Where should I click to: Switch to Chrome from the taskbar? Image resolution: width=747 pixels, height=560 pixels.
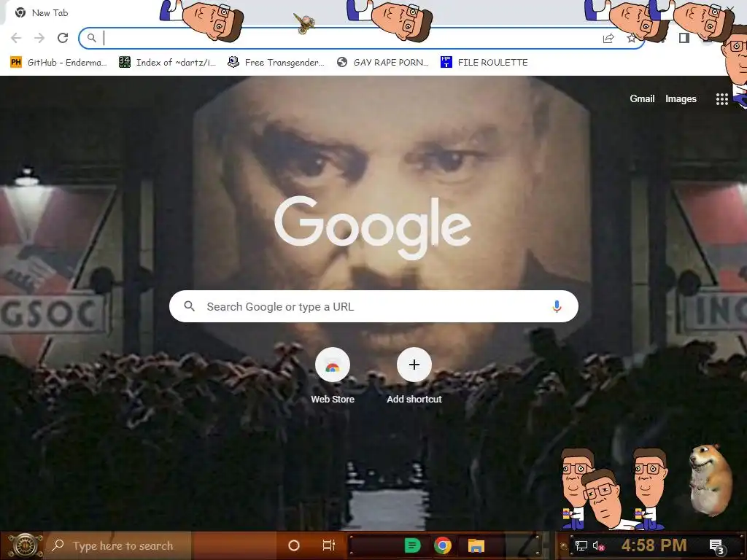tap(443, 545)
